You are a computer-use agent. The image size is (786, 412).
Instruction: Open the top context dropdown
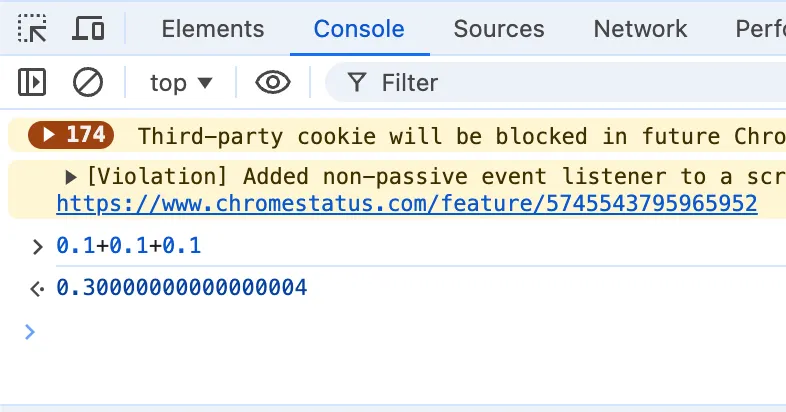point(181,82)
